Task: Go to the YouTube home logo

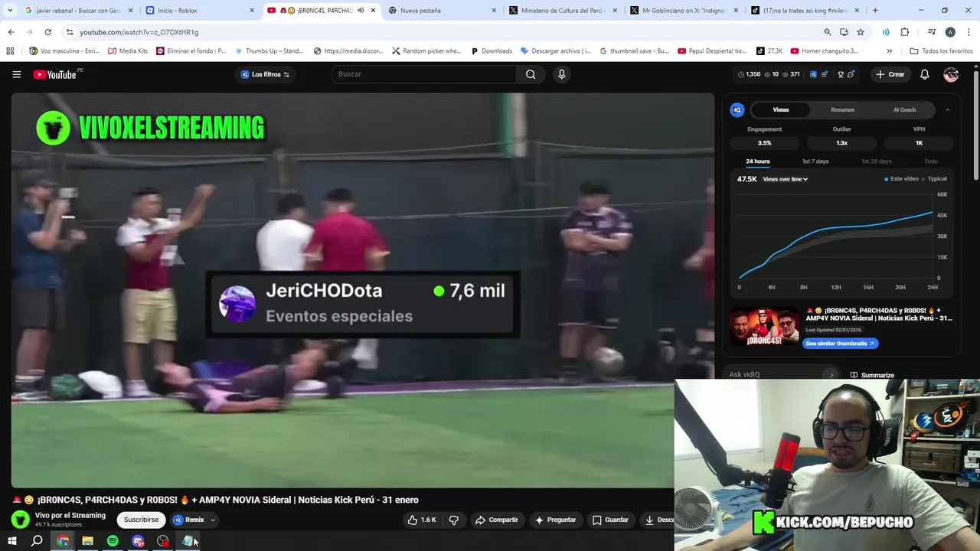Action: point(54,74)
